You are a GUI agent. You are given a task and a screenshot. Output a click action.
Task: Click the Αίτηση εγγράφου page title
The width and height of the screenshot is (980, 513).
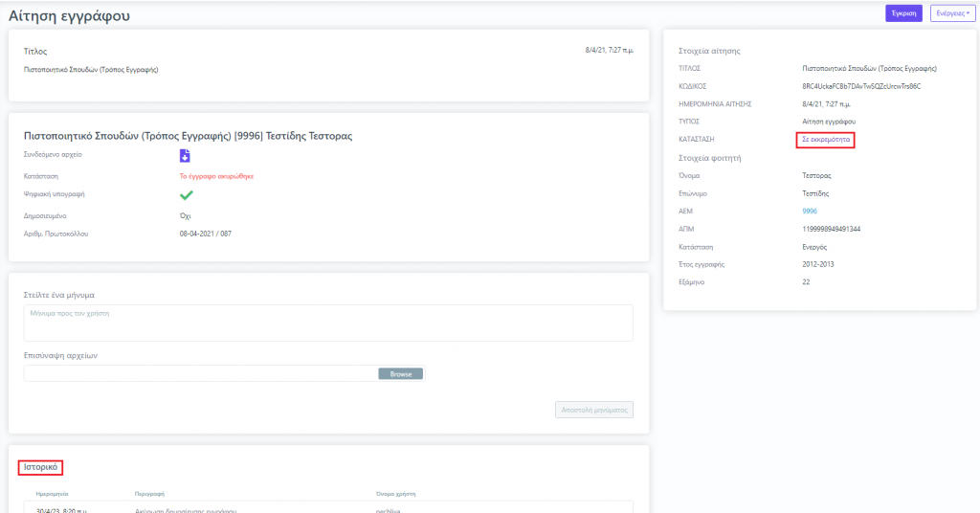(x=69, y=15)
